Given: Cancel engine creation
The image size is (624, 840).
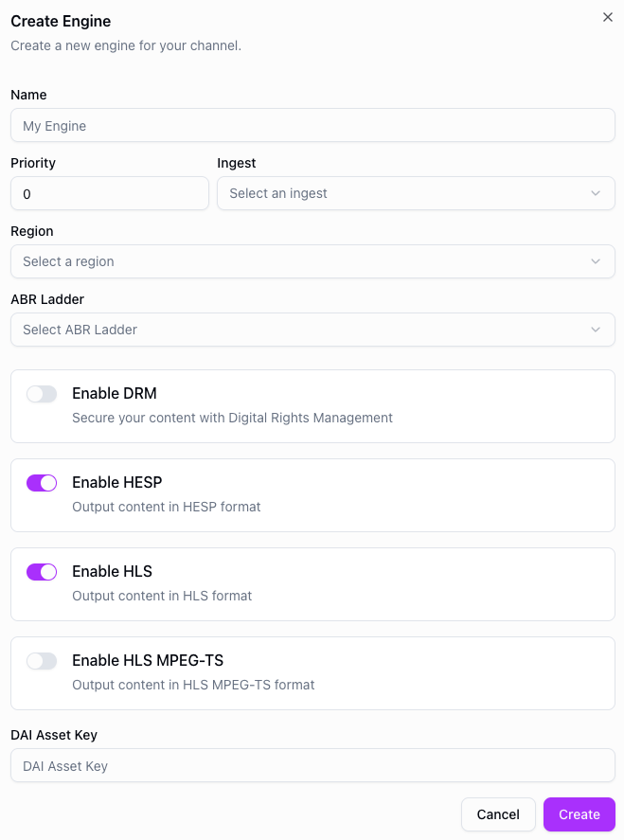Looking at the screenshot, I should 498,814.
